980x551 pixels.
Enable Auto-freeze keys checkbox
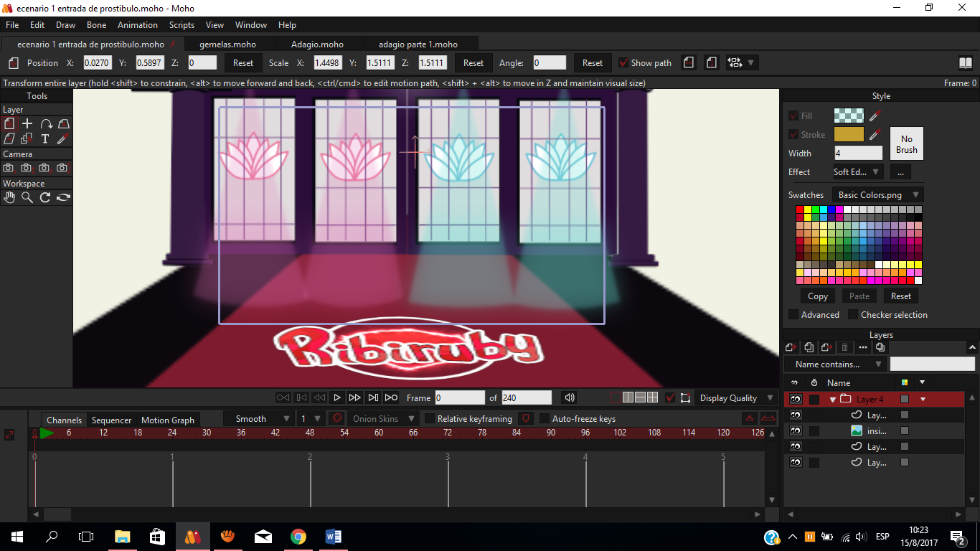click(x=545, y=419)
